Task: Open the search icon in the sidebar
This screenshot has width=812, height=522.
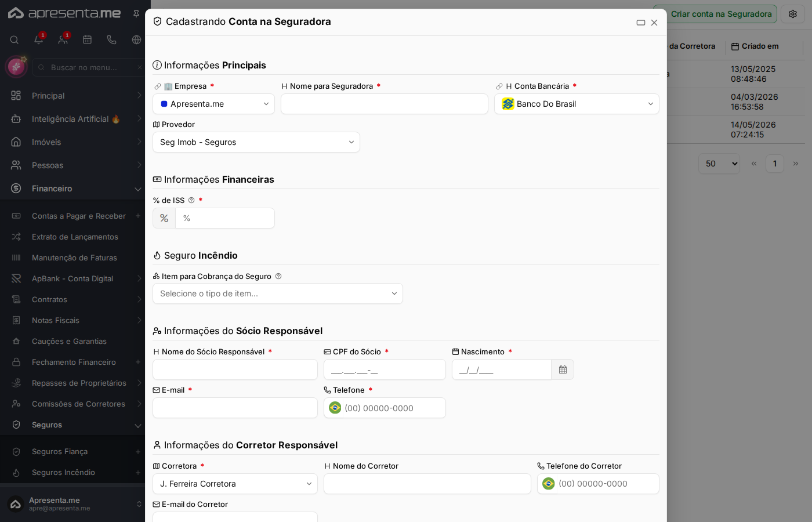Action: pos(14,40)
